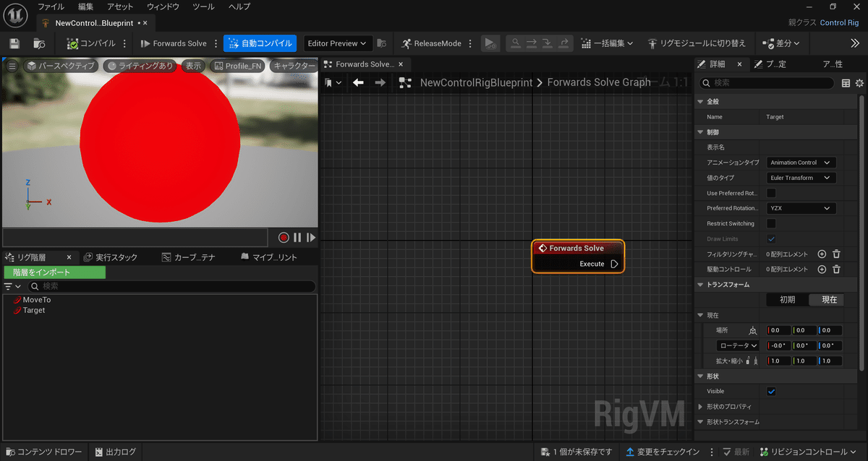Click the resume execution play icon in toolbar
This screenshot has height=461, width=868.
pos(490,43)
